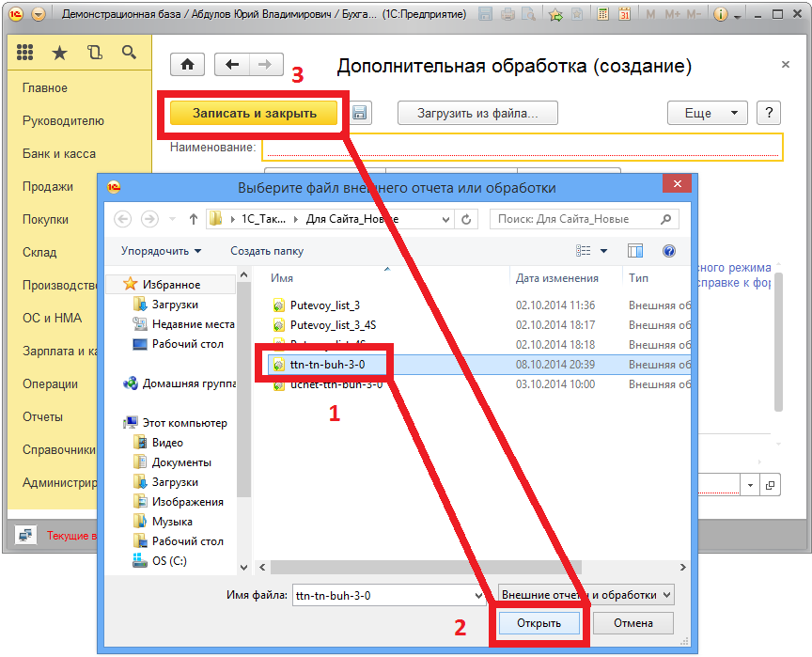
Task: Click the up-folder arrow in dialog
Action: 194,219
